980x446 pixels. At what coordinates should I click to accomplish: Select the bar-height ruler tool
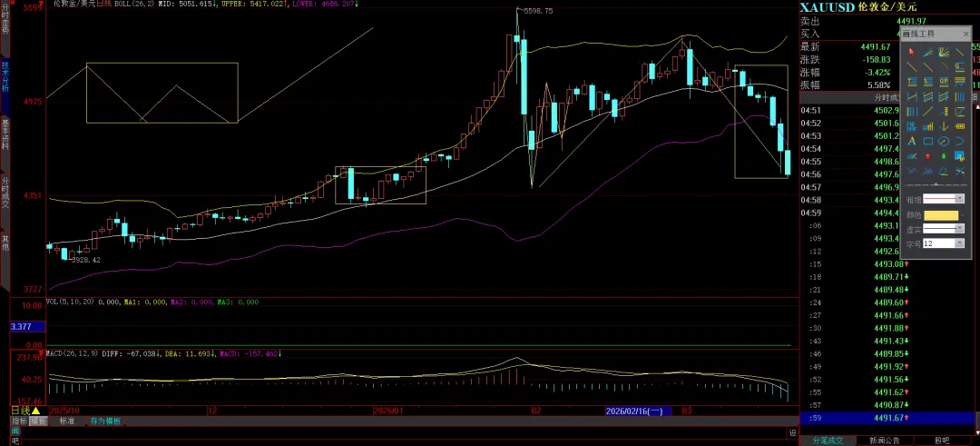point(944,112)
